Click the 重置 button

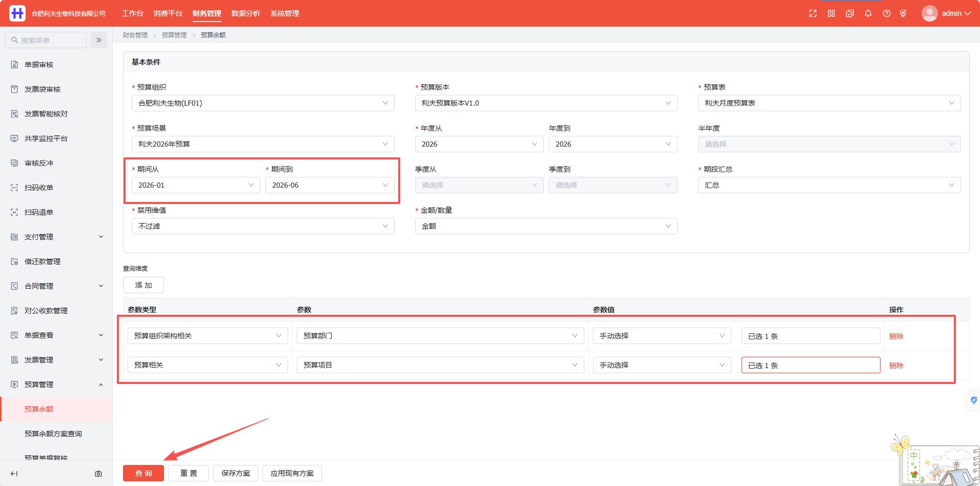tap(189, 473)
